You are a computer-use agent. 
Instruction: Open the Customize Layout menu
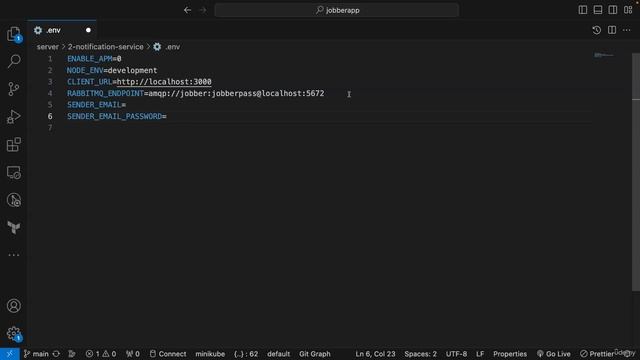[628, 10]
